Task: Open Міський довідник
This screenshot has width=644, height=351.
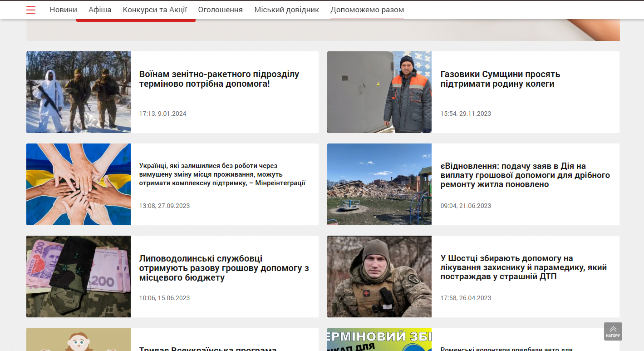Action: (x=287, y=10)
